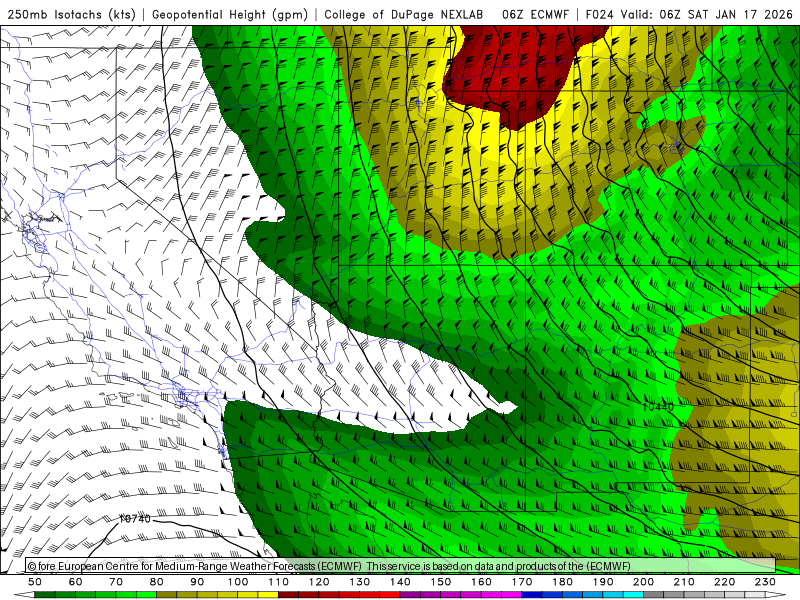The image size is (800, 600).
Task: Select the 130 label on the color scale
Action: (x=360, y=582)
